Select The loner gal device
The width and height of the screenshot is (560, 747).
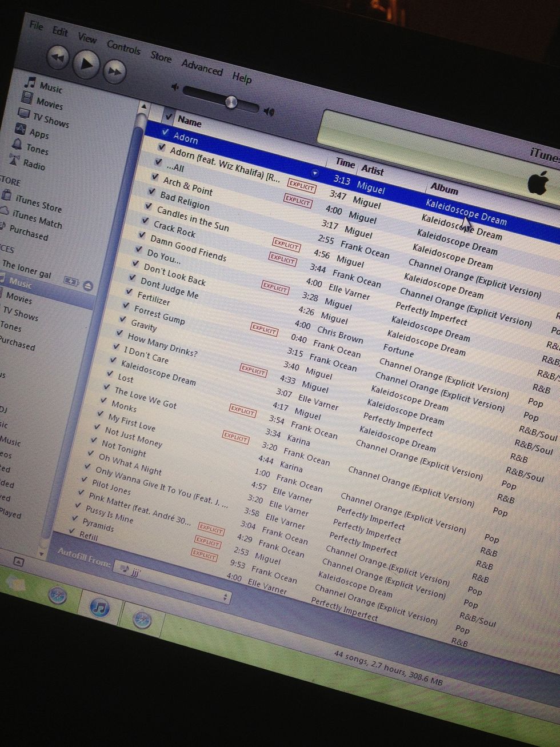tap(26, 269)
